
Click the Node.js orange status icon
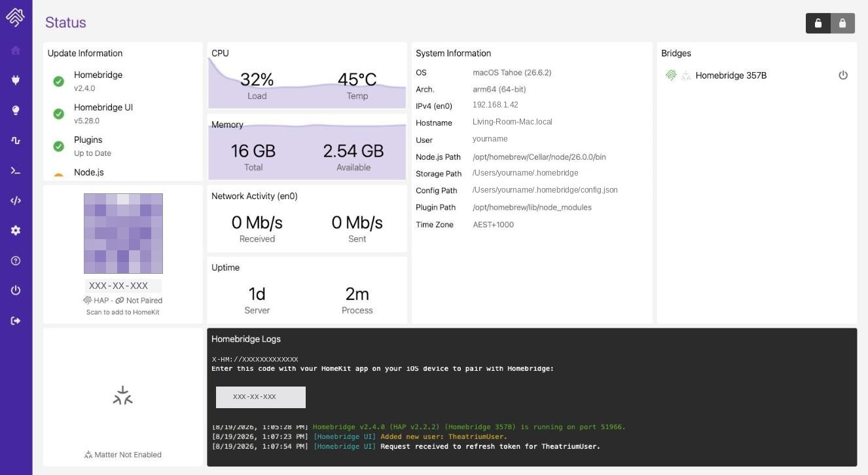58,176
